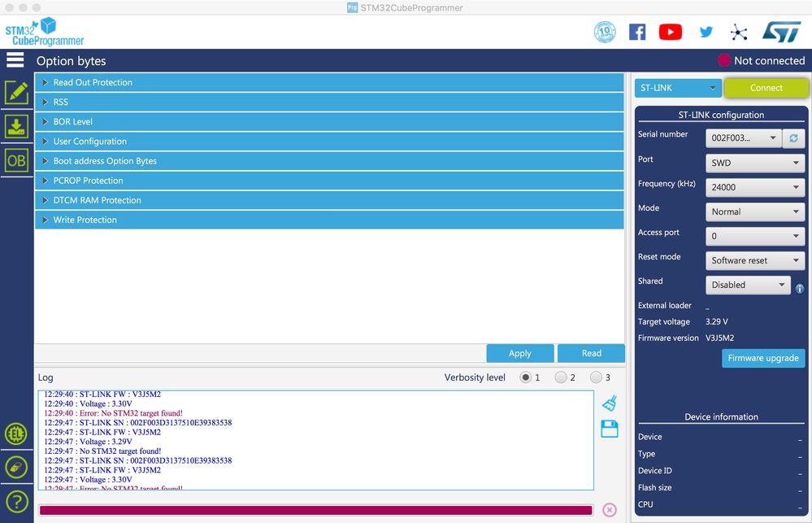Image resolution: width=812 pixels, height=523 pixels.
Task: Expand Boot address Option Bytes section
Action: [329, 161]
